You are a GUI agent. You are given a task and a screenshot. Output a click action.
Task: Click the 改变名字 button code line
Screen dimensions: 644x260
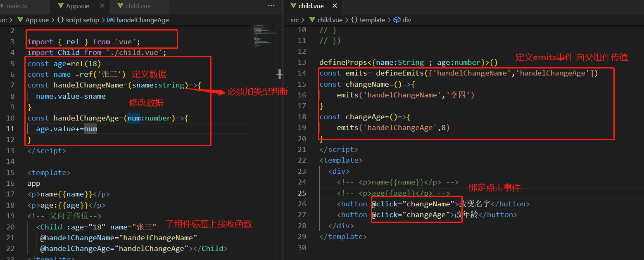[x=433, y=204]
